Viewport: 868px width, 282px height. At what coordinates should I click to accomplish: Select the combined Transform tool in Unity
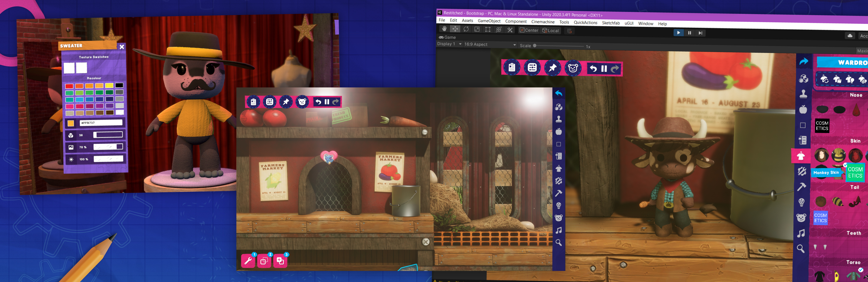click(499, 30)
